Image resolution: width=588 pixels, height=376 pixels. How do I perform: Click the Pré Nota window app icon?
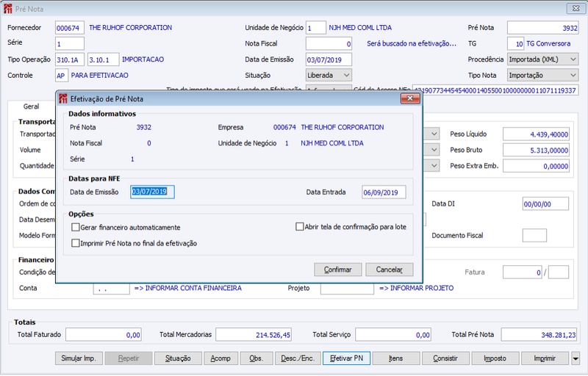(x=8, y=9)
